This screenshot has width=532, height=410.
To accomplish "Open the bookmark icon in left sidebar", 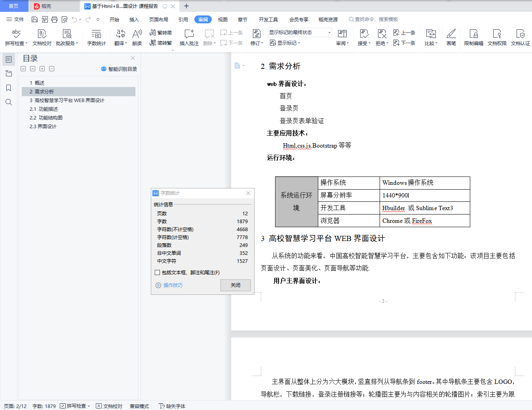I will click(9, 88).
